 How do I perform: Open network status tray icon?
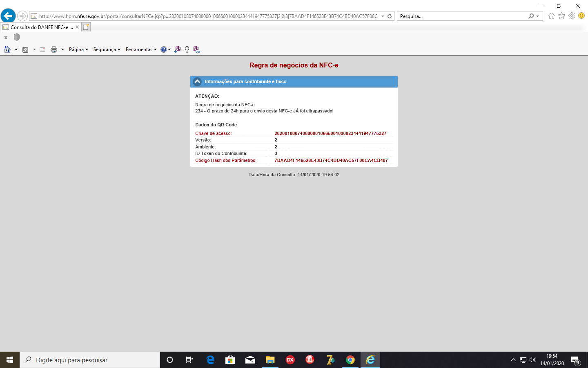[x=523, y=360]
